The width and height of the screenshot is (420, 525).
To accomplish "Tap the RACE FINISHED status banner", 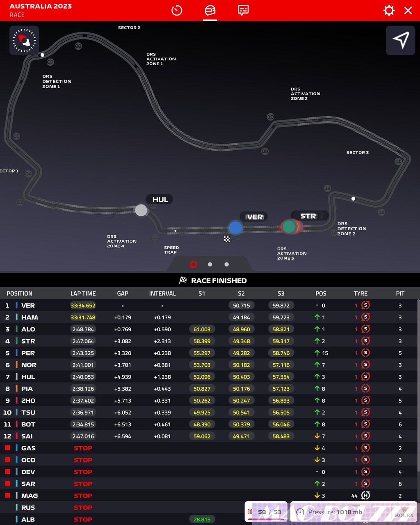I will pyautogui.click(x=213, y=280).
